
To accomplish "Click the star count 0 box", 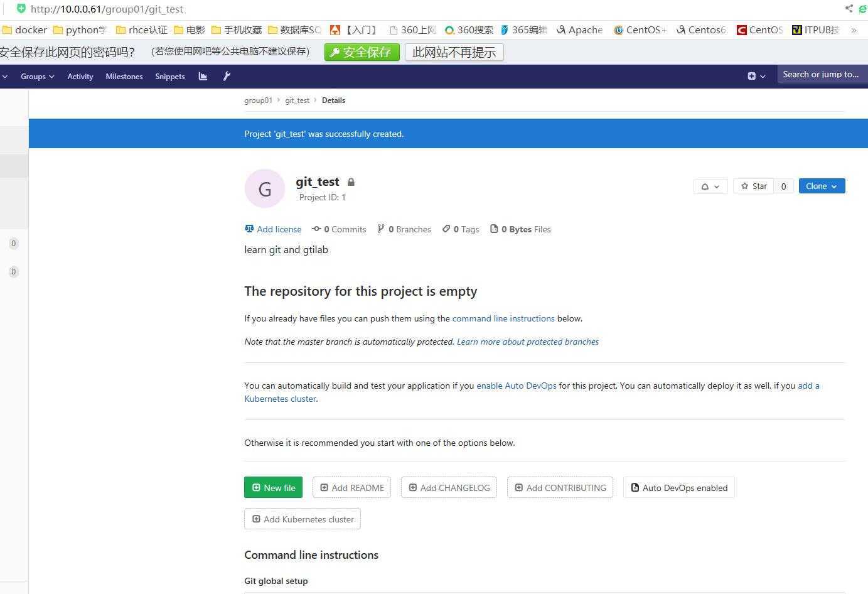I will pyautogui.click(x=783, y=186).
